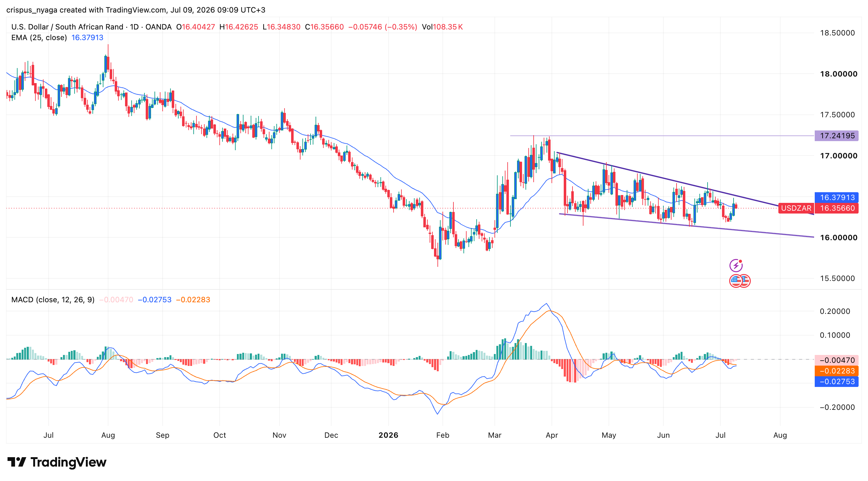Click the Nov label on time axis
This screenshot has height=481, width=868.
pyautogui.click(x=279, y=435)
